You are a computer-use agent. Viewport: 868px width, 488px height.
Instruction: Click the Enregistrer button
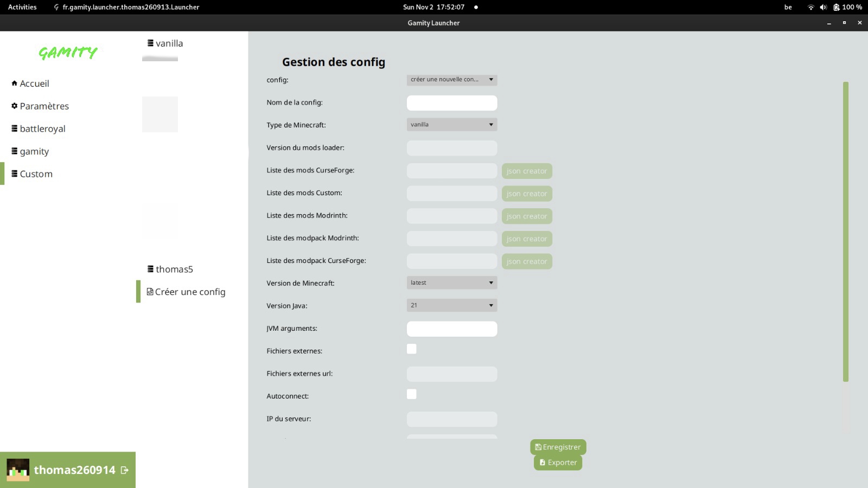tap(558, 447)
